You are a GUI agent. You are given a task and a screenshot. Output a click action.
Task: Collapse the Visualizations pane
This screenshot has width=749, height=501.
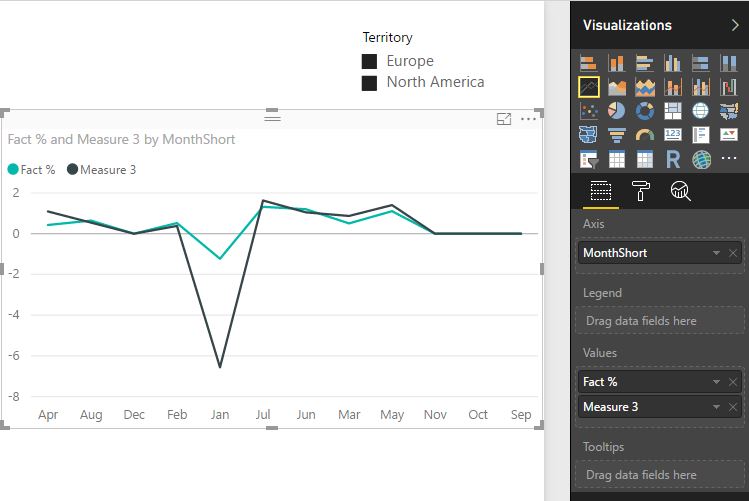click(x=735, y=25)
